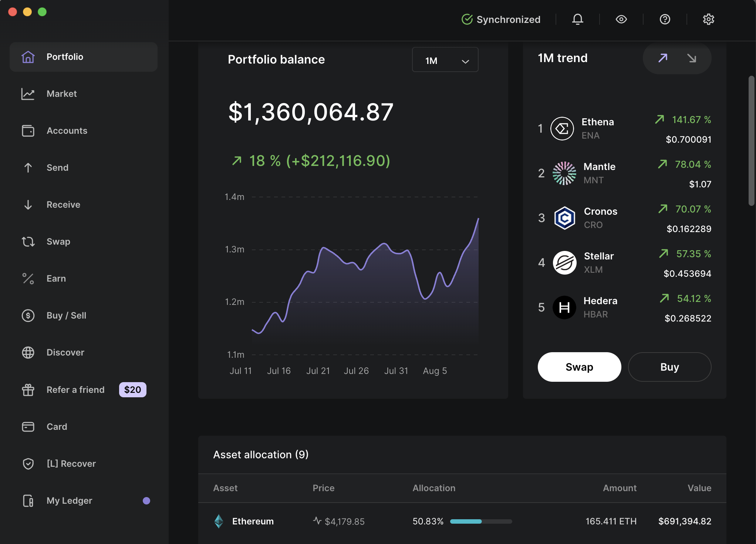Click the vertical scrollbar thumb

click(x=751, y=140)
